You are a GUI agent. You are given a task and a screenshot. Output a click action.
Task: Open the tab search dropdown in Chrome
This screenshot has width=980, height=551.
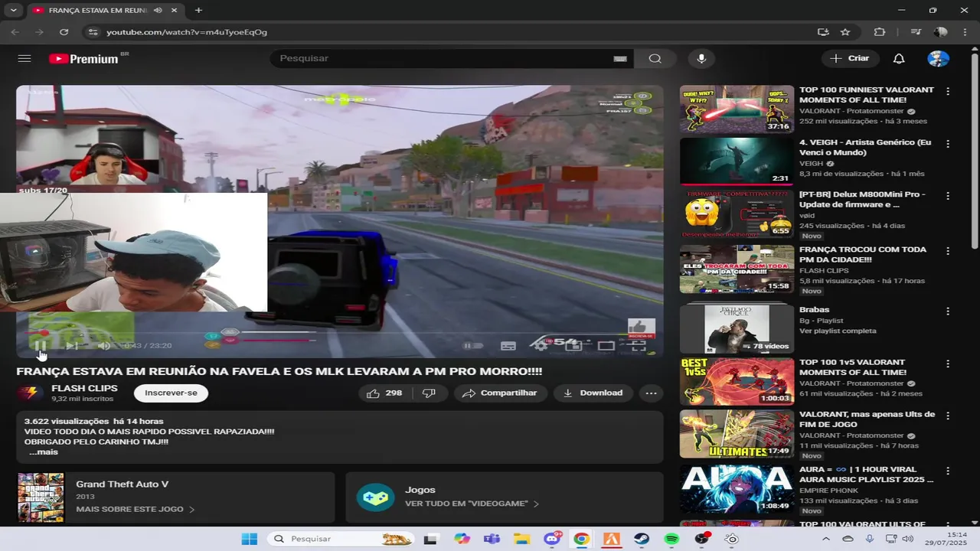pos(13,11)
